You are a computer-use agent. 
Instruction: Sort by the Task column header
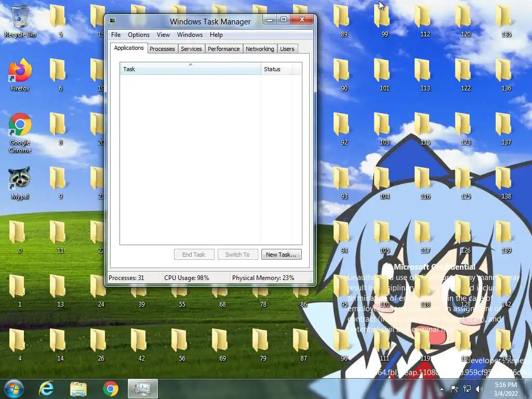(x=190, y=69)
